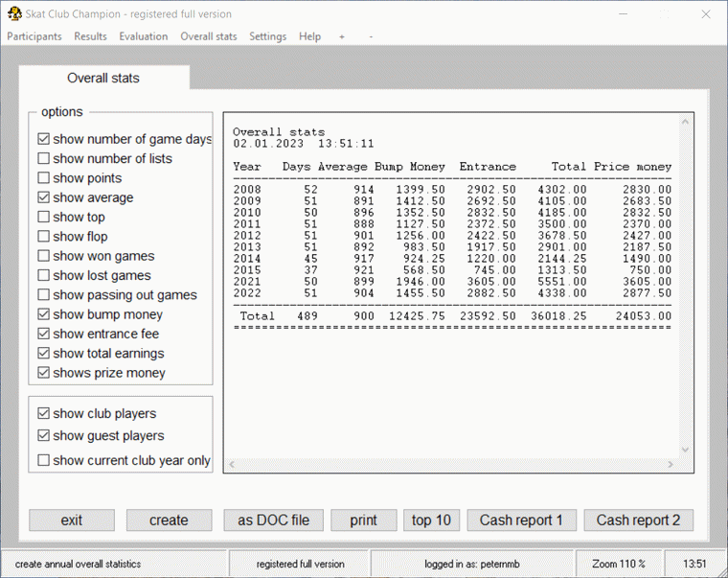Click the Zoom 110 % status entry
The image size is (728, 578).
coord(619,564)
